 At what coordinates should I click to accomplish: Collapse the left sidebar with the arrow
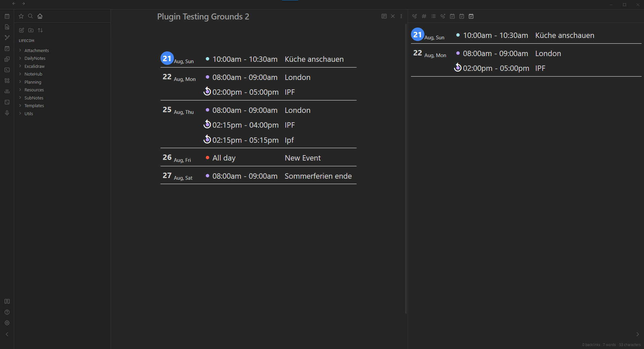click(x=7, y=334)
